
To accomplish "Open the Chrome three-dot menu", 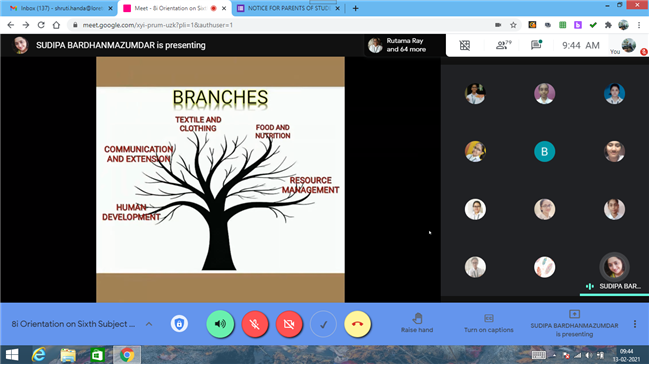I will pyautogui.click(x=639, y=25).
